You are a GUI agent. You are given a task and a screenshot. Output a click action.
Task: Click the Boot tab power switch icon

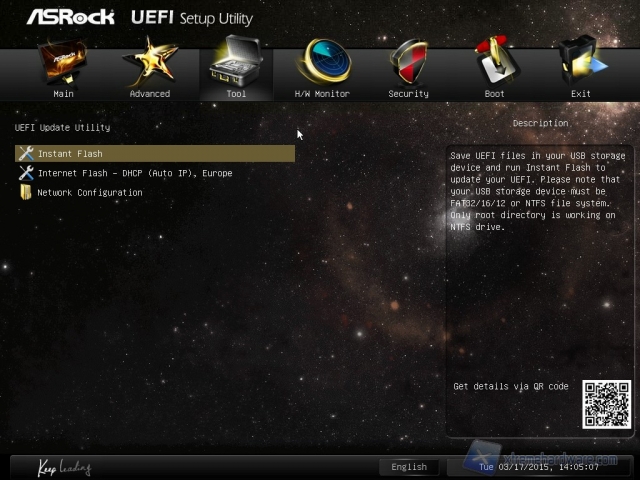tap(494, 63)
